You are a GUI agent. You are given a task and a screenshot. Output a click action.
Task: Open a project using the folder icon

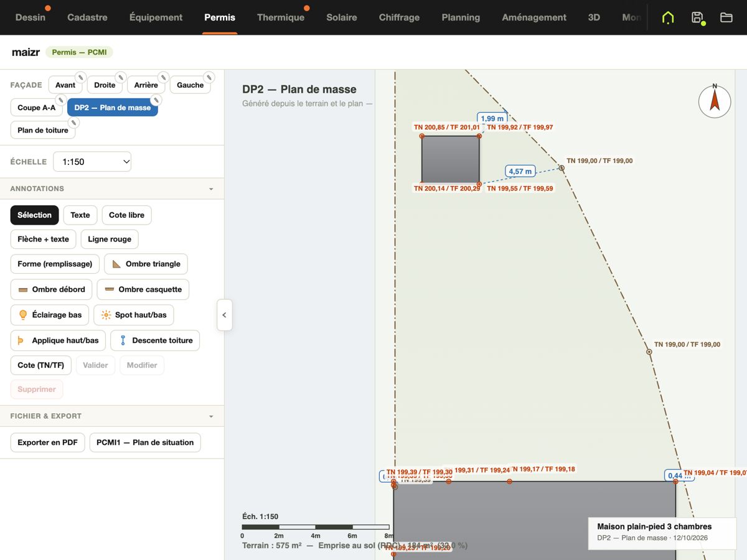726,17
